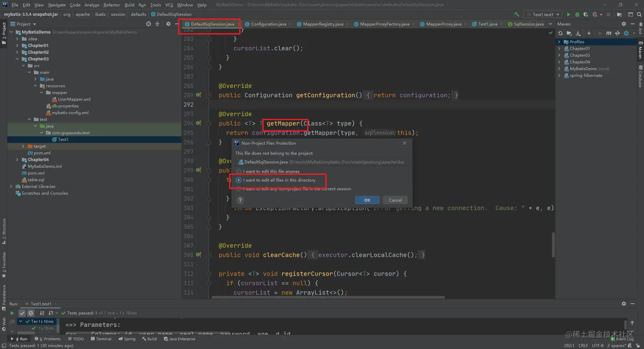The height and width of the screenshot is (349, 644).
Task: Open Project view selector dropdown
Action: (x=23, y=24)
